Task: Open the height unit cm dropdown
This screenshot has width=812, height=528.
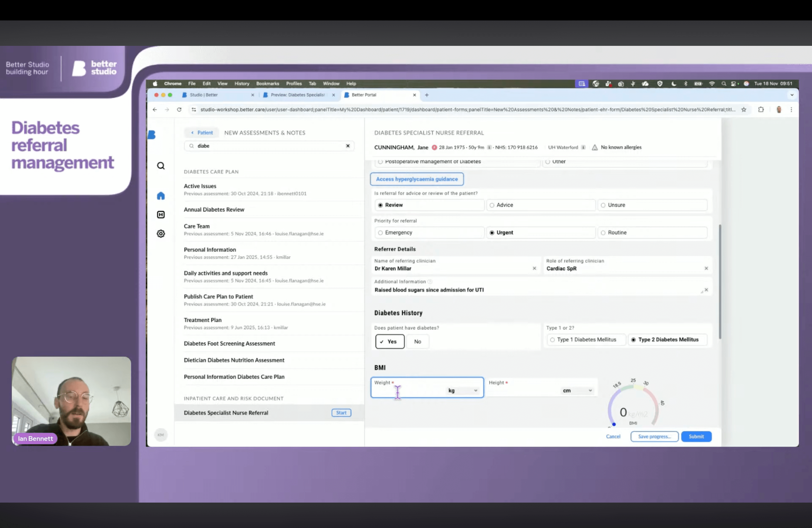Action: (x=577, y=390)
